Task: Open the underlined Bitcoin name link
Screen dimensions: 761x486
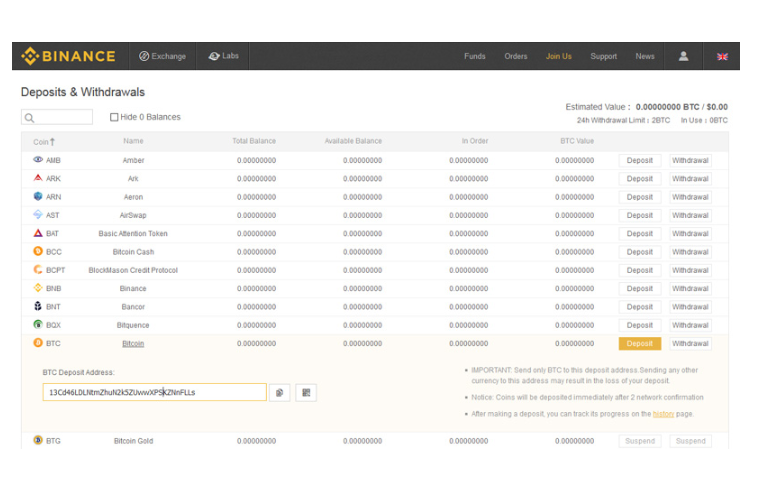Action: (x=133, y=344)
